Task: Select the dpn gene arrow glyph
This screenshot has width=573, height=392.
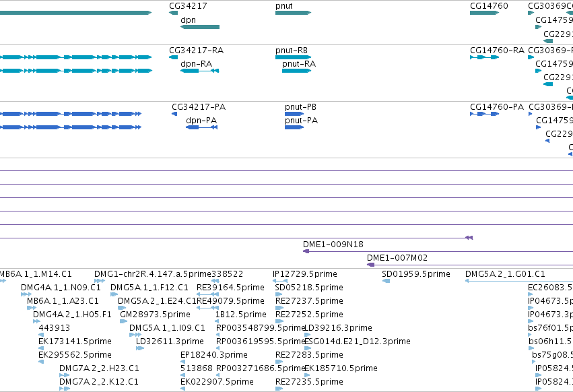Action: tap(200, 27)
